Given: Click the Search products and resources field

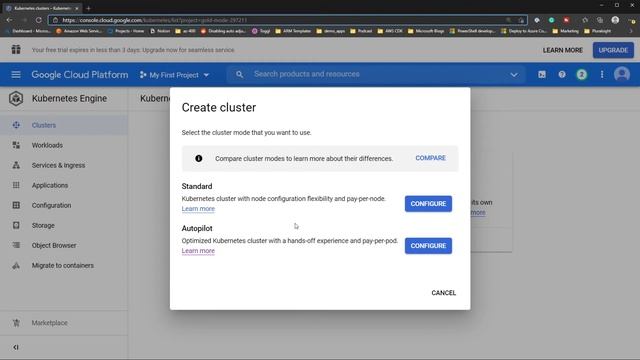Looking at the screenshot, I should pyautogui.click(x=376, y=74).
